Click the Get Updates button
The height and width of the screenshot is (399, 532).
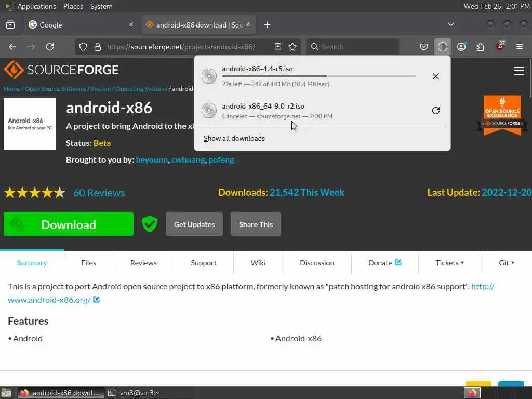(x=194, y=224)
